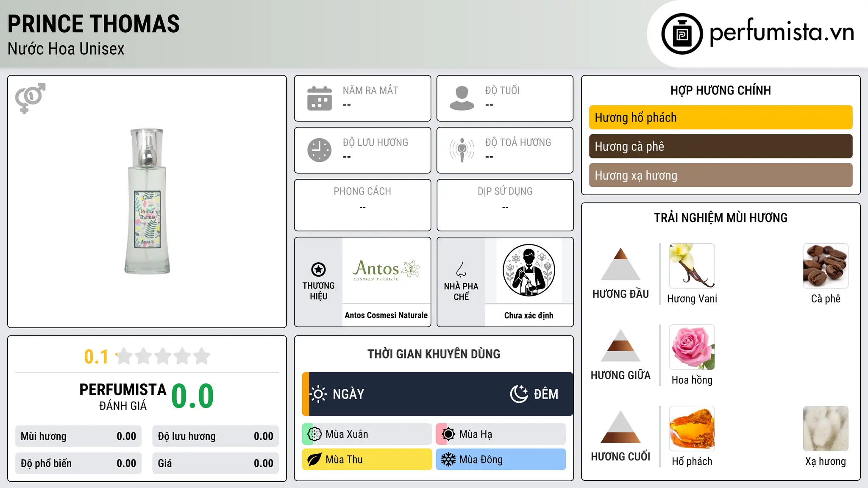This screenshot has width=868, height=488.
Task: Select the Cà phê coffee beans note image
Action: click(826, 266)
